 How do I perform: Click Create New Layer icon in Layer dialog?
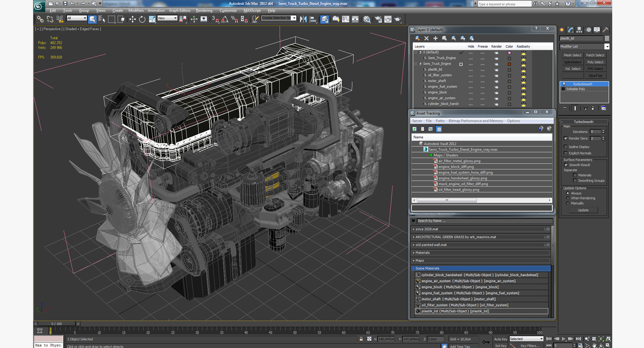coord(417,38)
